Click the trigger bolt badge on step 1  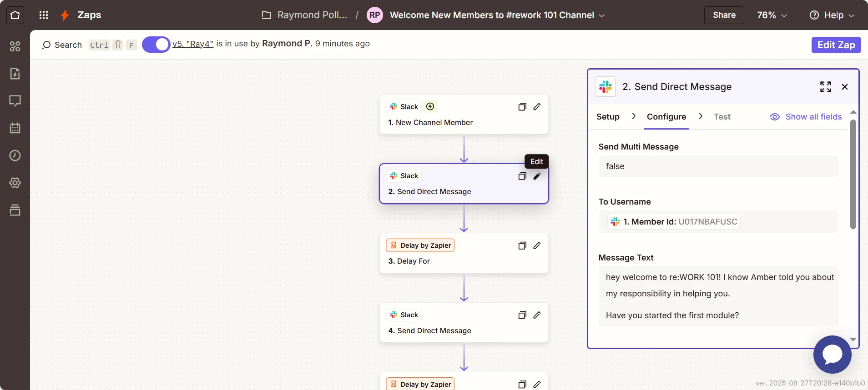[430, 106]
